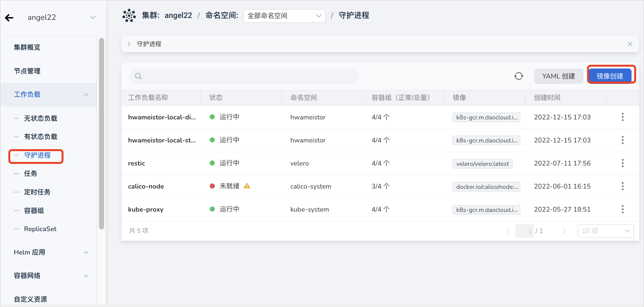Open the kube-proxy workload
This screenshot has height=307, width=644.
tap(146, 209)
